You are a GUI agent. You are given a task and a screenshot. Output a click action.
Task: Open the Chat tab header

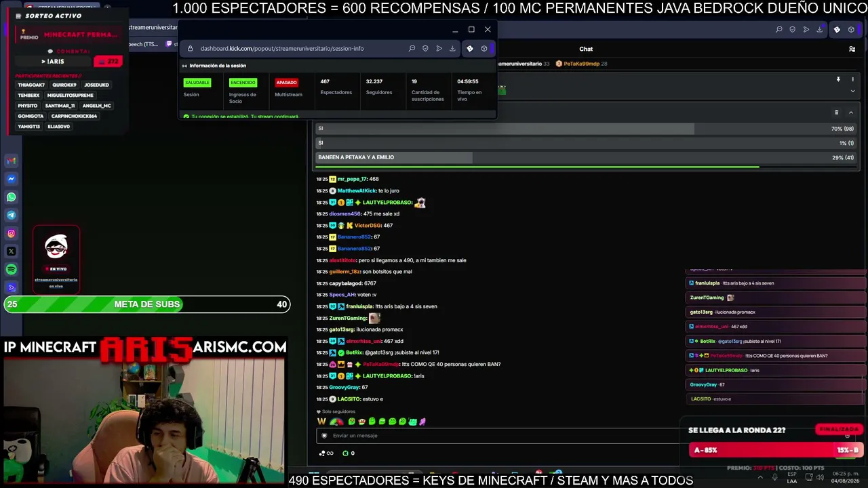[586, 49]
